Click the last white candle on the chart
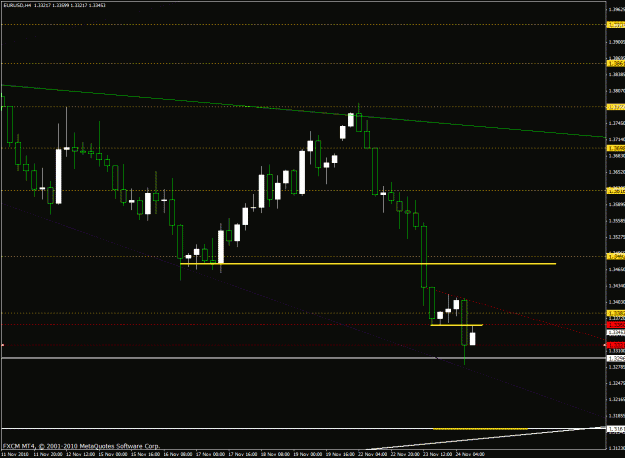The height and width of the screenshot is (458, 625). pyautogui.click(x=473, y=339)
